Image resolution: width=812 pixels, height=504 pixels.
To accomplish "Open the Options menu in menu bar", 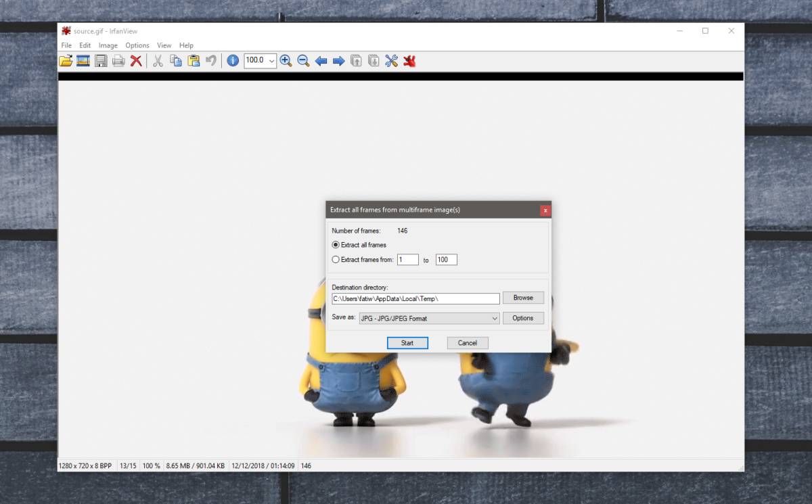I will [137, 45].
